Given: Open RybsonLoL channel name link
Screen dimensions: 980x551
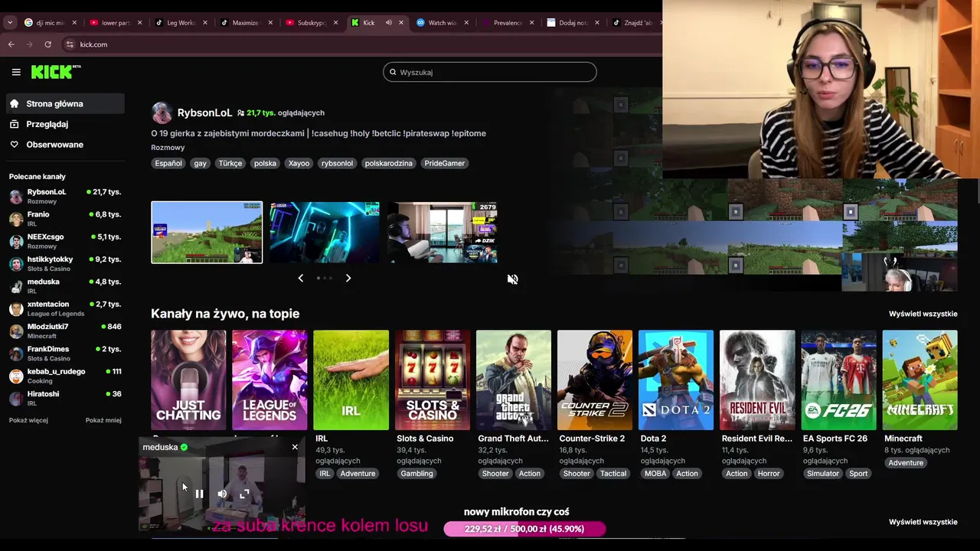Looking at the screenshot, I should point(204,112).
